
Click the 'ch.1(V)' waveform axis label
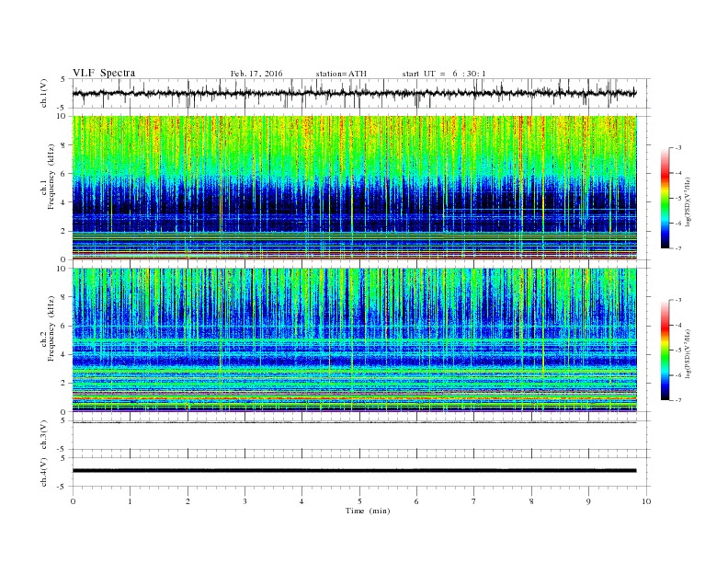point(44,93)
